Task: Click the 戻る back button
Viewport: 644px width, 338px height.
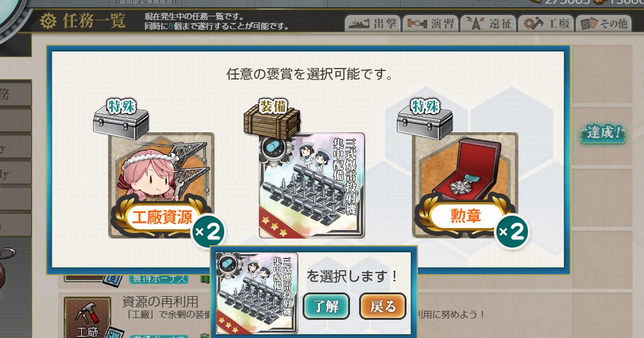Action: (x=383, y=306)
